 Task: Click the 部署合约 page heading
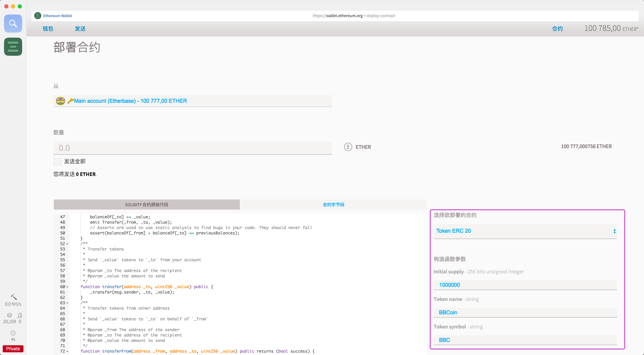point(77,47)
